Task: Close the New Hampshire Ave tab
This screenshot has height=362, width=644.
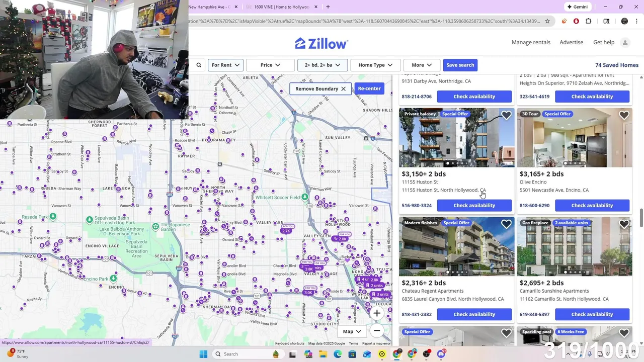Action: pos(235,7)
